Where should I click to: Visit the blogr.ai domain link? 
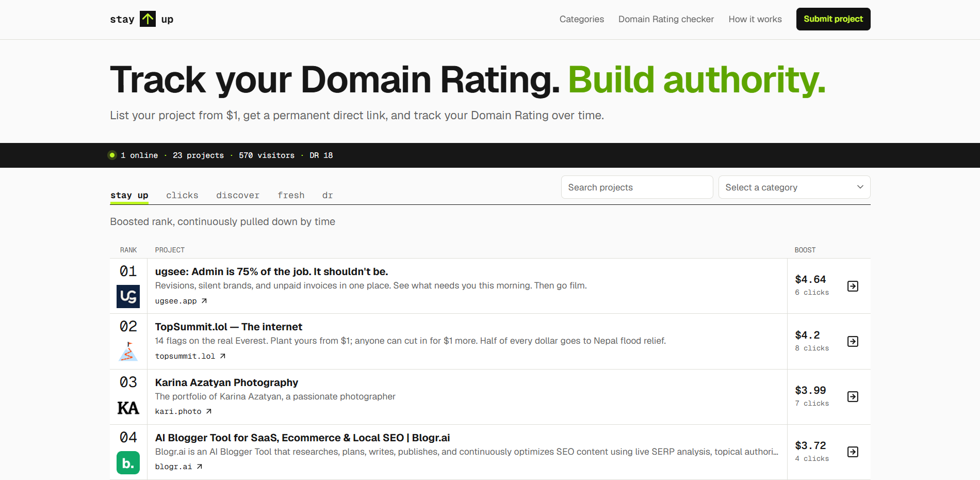click(173, 467)
